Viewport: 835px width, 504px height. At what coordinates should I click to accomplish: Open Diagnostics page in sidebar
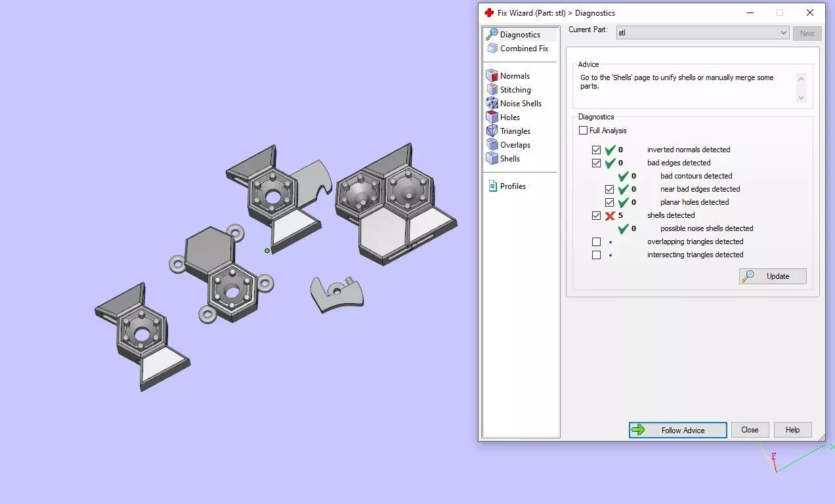tap(520, 34)
